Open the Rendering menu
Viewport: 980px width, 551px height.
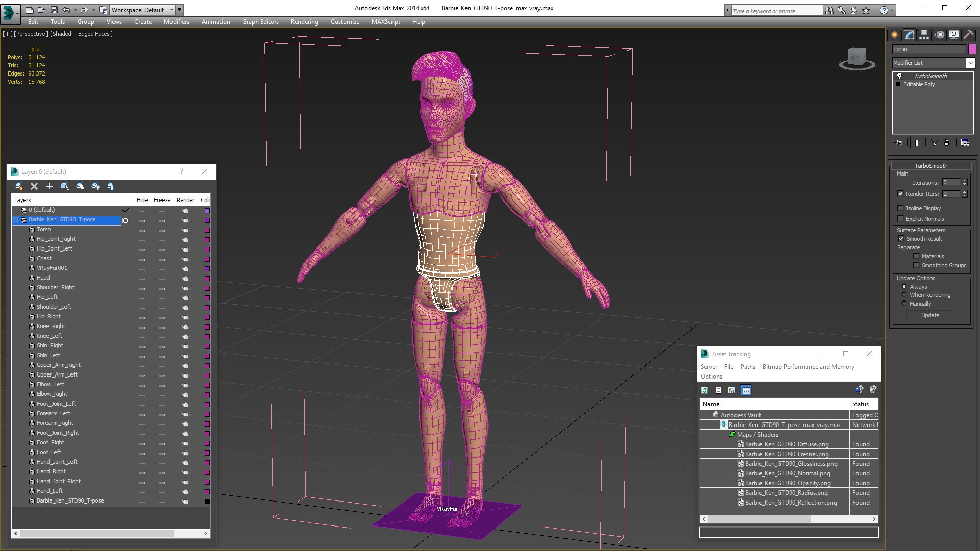[x=304, y=22]
